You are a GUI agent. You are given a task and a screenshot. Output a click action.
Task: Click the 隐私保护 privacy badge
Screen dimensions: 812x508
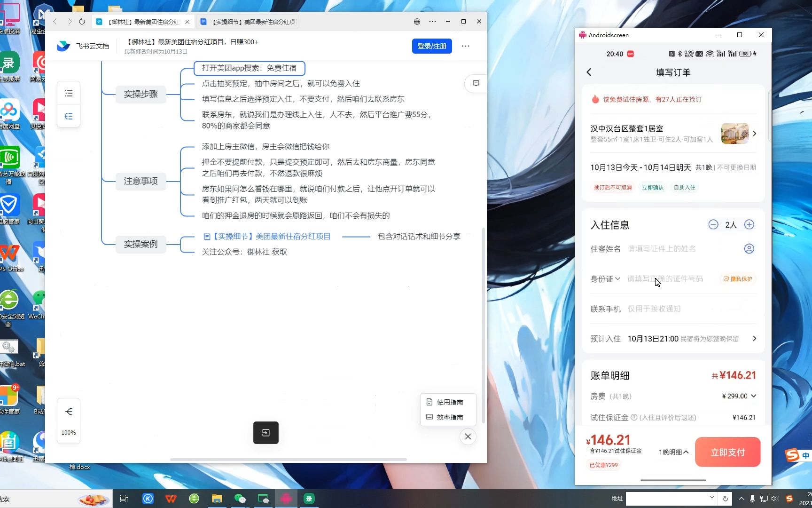(738, 279)
